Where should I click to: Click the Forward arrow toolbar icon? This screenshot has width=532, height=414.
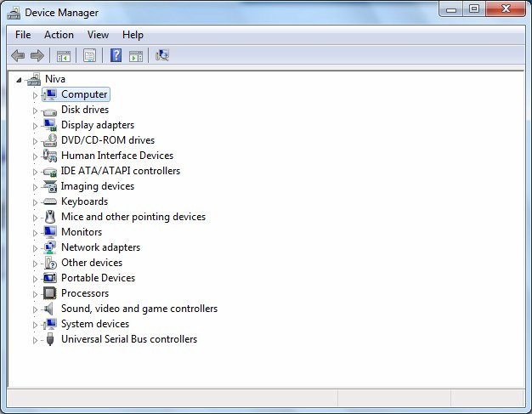coord(37,55)
